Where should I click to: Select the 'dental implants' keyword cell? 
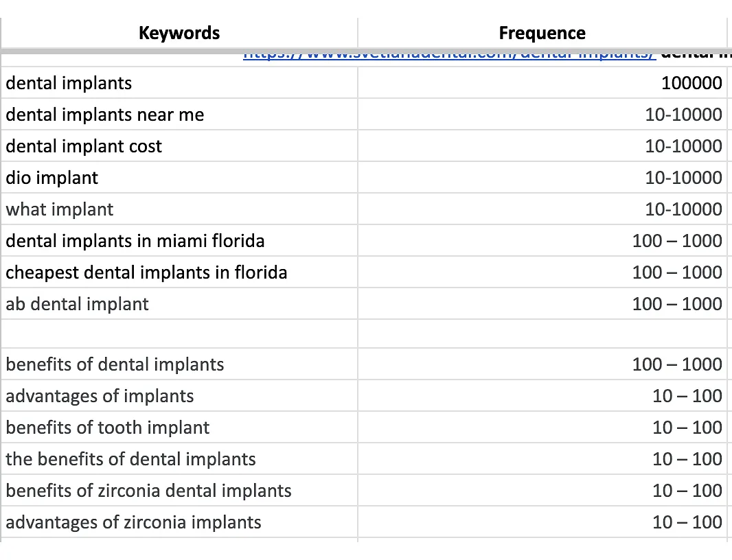[69, 83]
